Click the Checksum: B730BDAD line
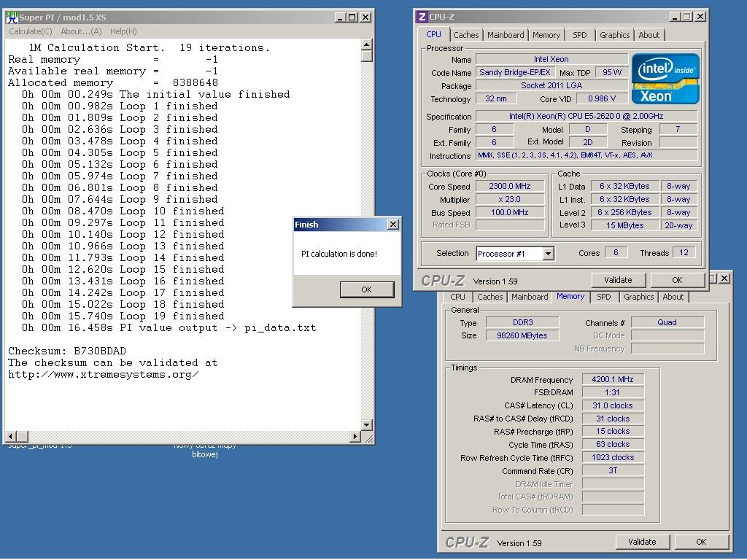 66,351
